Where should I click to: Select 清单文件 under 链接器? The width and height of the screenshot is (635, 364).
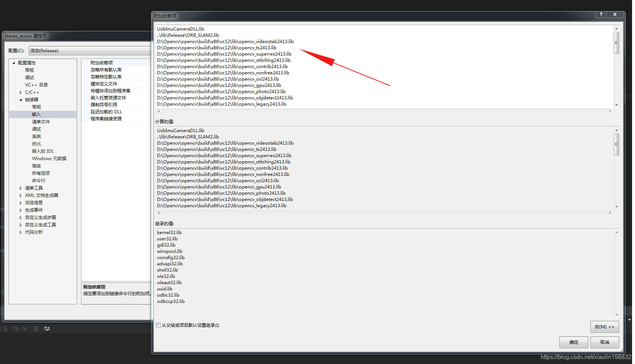(41, 122)
